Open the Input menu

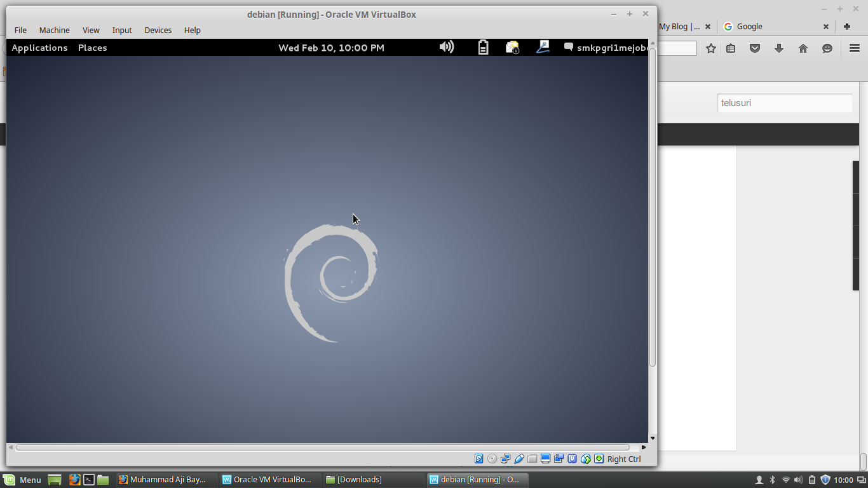pos(122,30)
